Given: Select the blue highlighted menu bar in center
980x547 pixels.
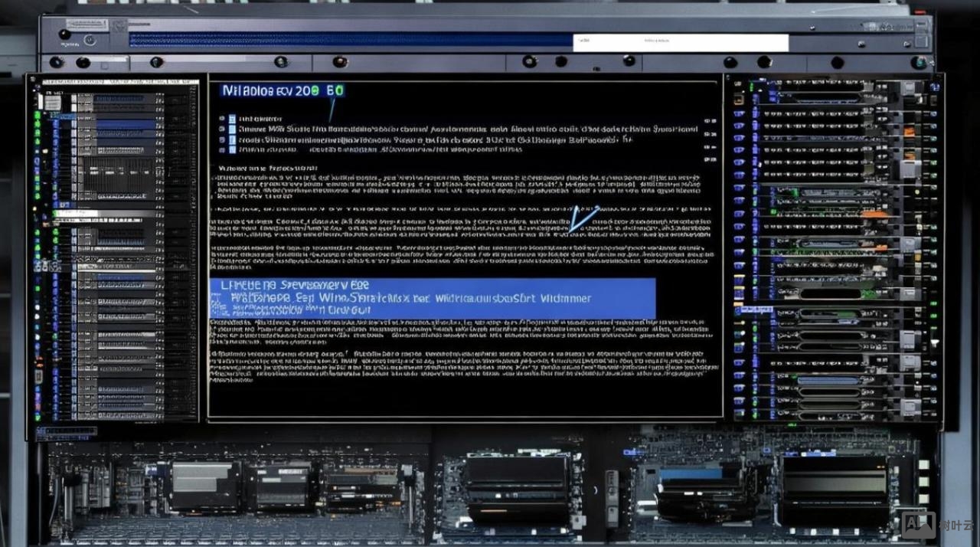Looking at the screenshot, I should pos(432,298).
